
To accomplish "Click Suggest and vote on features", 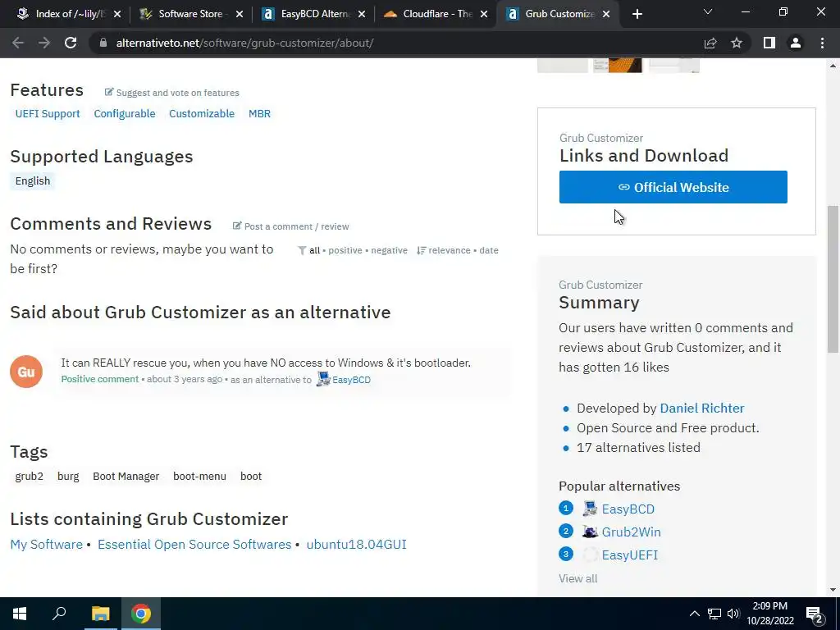I will tap(172, 93).
